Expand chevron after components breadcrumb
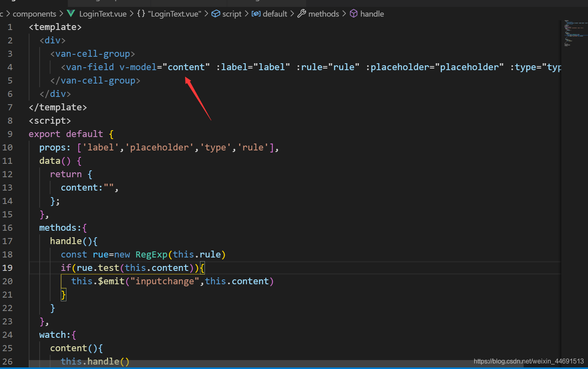588x369 pixels. tap(62, 14)
